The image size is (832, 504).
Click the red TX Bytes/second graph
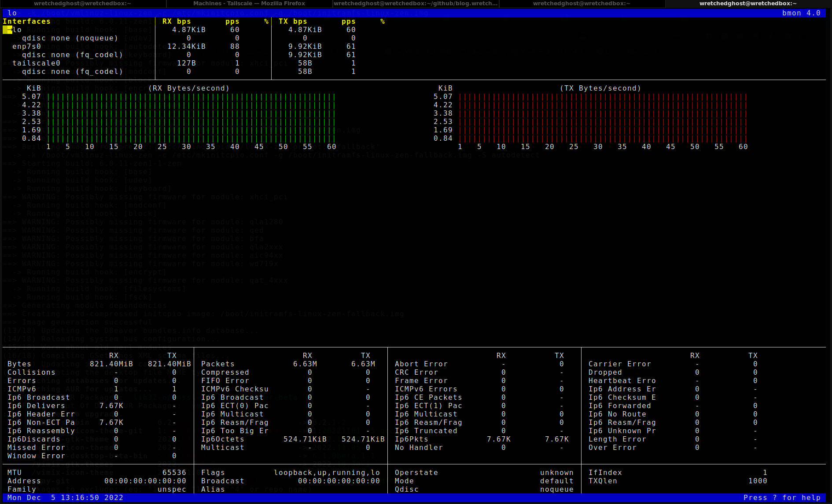tap(603, 117)
